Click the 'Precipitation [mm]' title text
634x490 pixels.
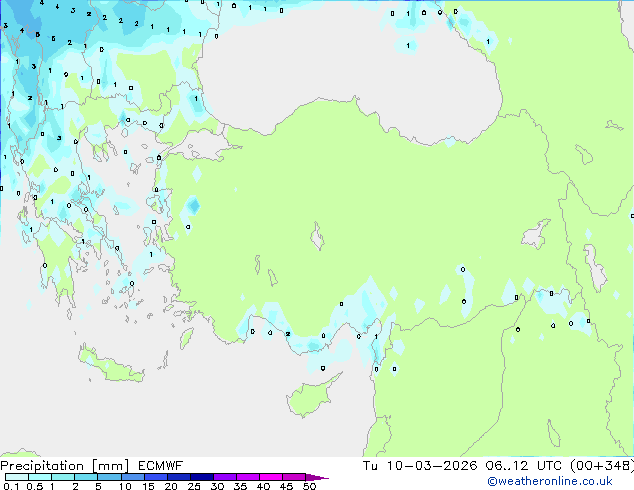point(64,466)
